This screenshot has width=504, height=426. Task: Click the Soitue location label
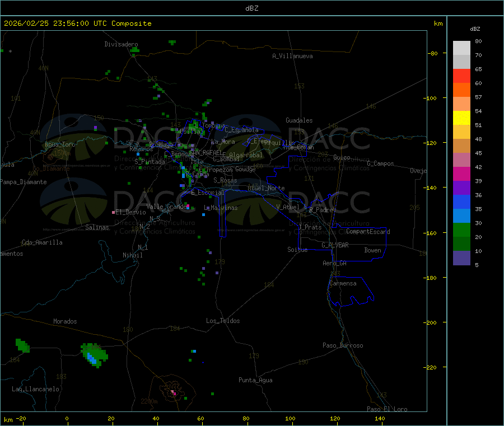(297, 250)
